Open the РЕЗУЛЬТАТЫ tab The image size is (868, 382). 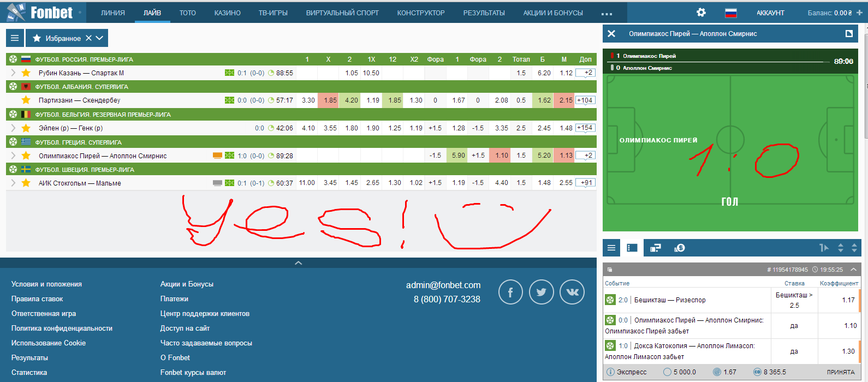click(x=484, y=13)
